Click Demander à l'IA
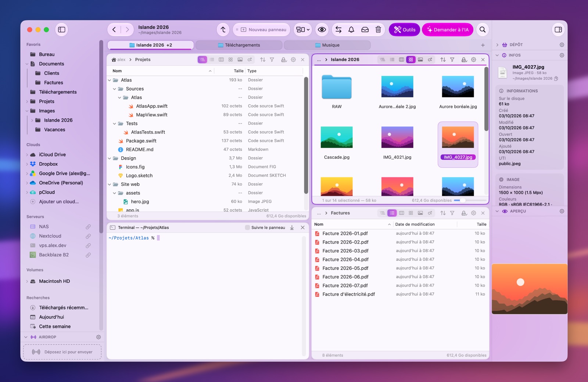Image resolution: width=588 pixels, height=382 pixels. click(448, 30)
